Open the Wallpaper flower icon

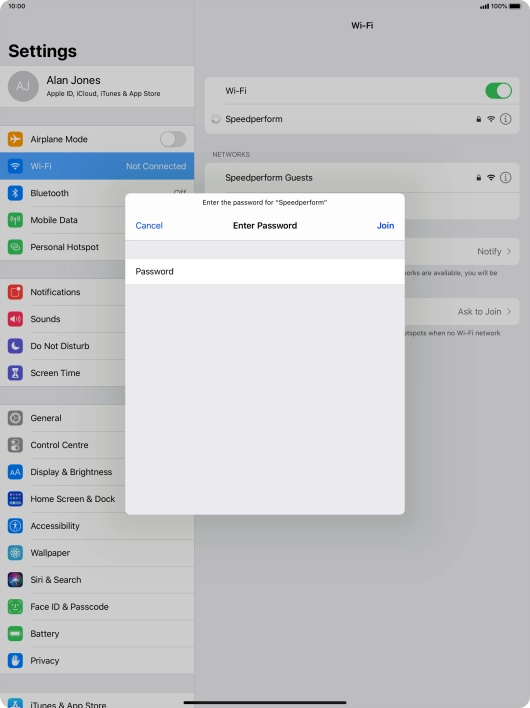[15, 553]
